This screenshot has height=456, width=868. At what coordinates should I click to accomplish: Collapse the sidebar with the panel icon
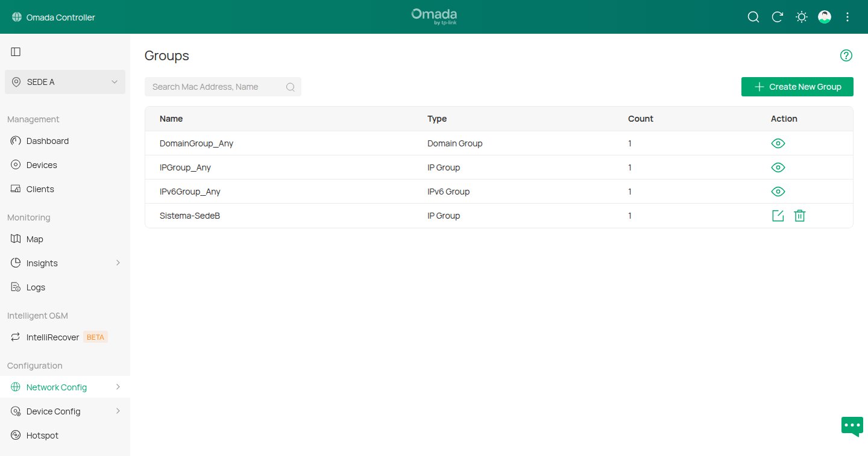point(16,52)
